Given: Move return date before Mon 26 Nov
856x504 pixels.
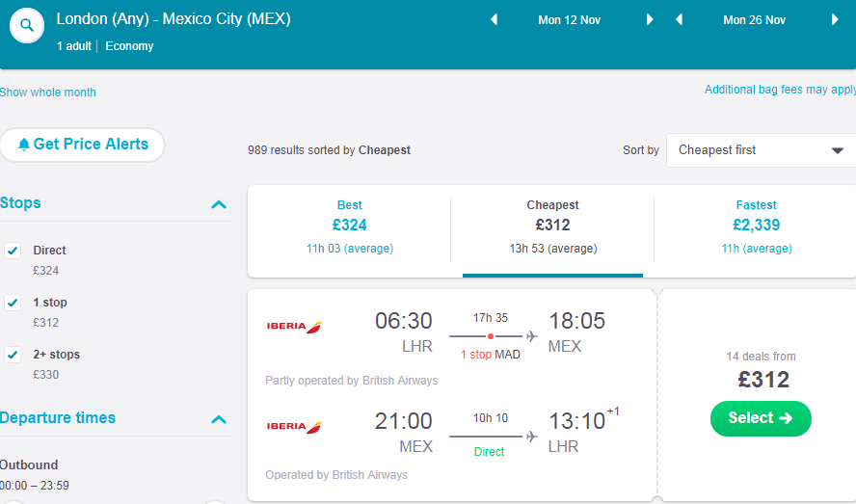Looking at the screenshot, I should tap(680, 20).
